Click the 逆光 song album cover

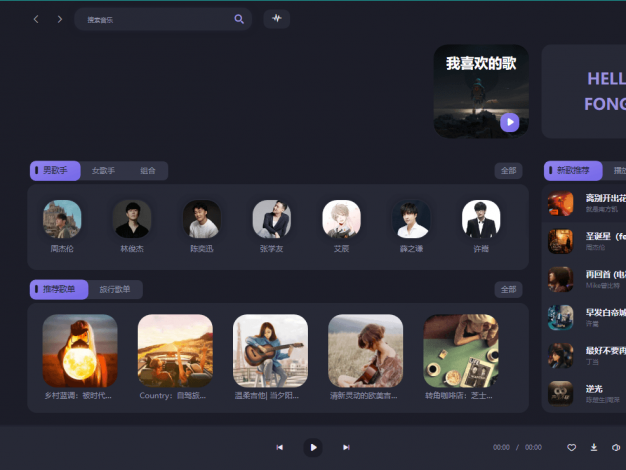coord(561,393)
